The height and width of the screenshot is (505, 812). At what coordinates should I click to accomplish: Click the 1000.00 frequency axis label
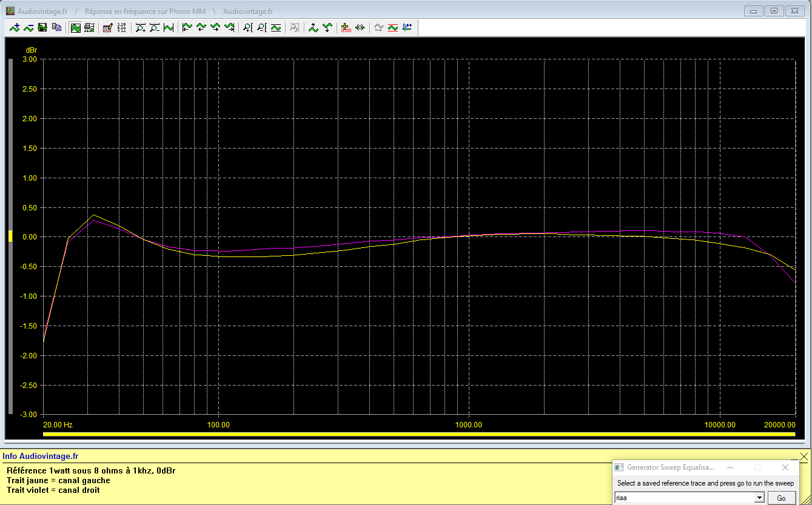point(469,425)
